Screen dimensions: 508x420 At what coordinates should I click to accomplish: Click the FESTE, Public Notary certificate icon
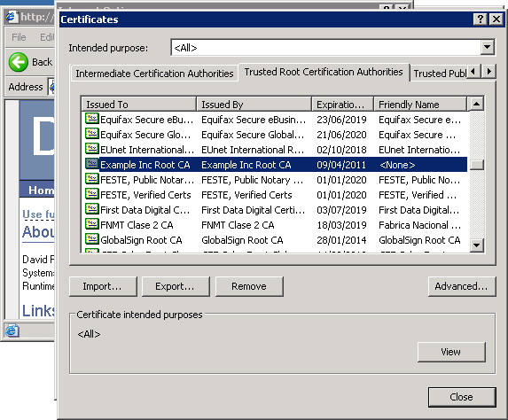[x=92, y=179]
